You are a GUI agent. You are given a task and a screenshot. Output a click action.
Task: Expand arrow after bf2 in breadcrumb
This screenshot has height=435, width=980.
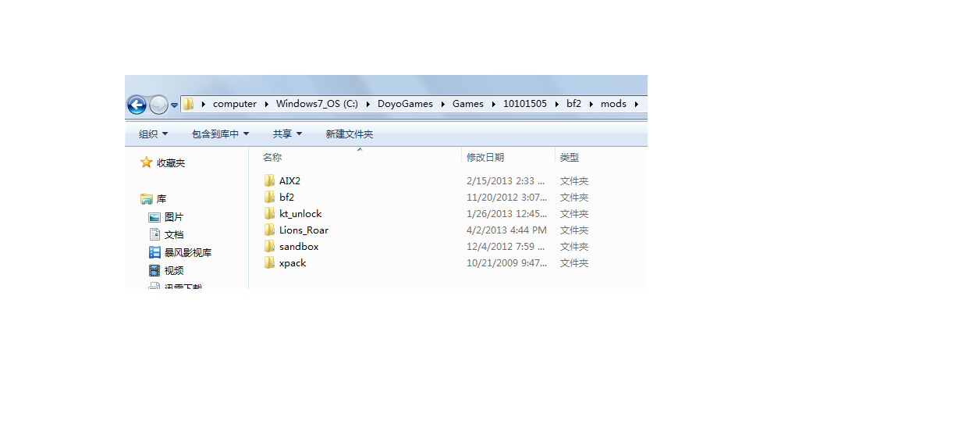pos(591,103)
